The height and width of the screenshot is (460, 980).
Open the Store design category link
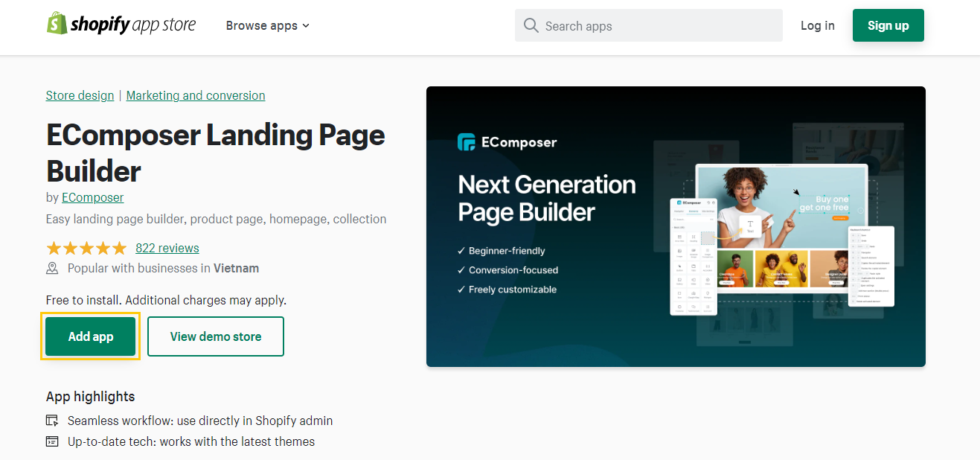[80, 95]
